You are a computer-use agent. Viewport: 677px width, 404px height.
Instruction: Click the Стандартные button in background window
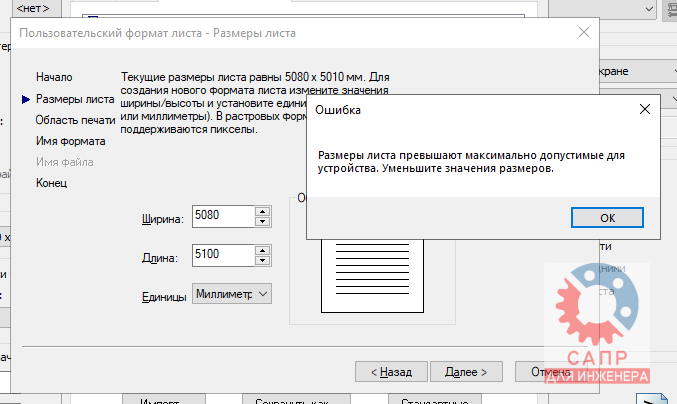pos(434,400)
